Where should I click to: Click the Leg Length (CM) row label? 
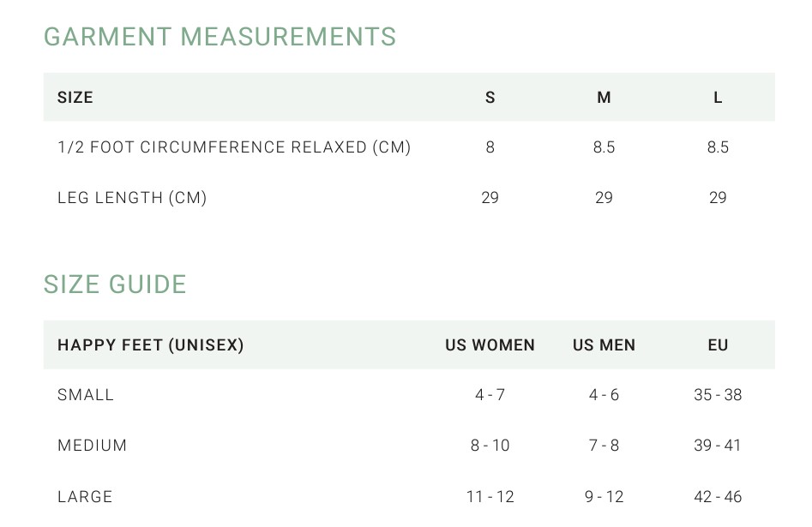132,198
